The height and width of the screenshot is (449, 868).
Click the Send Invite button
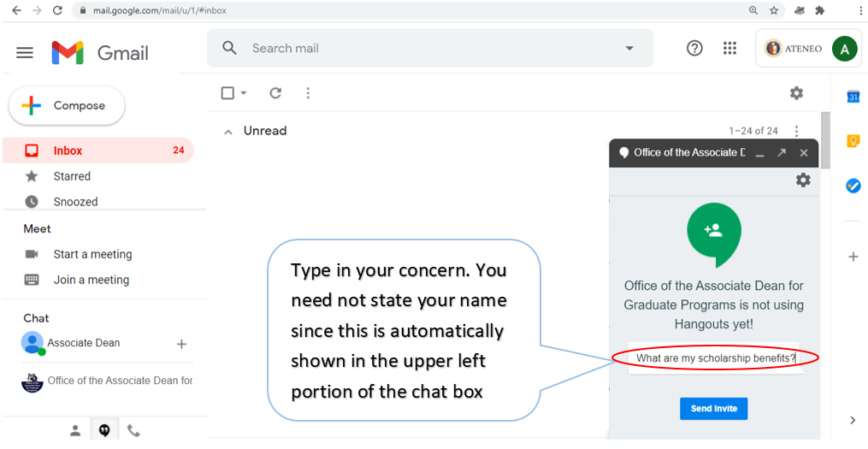713,409
